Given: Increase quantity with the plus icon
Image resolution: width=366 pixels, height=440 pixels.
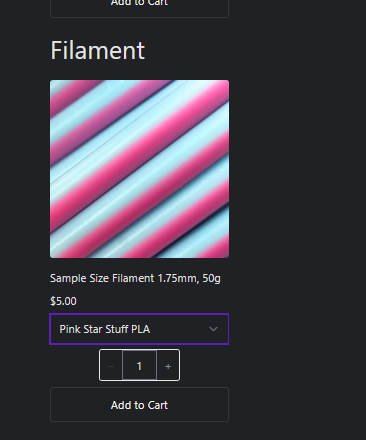Looking at the screenshot, I should click(x=168, y=366).
